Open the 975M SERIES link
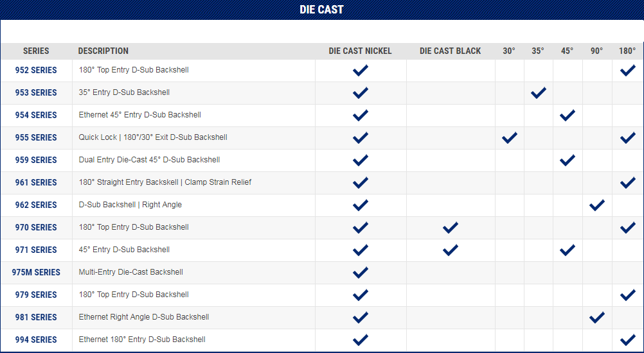644x353 pixels. [x=36, y=272]
